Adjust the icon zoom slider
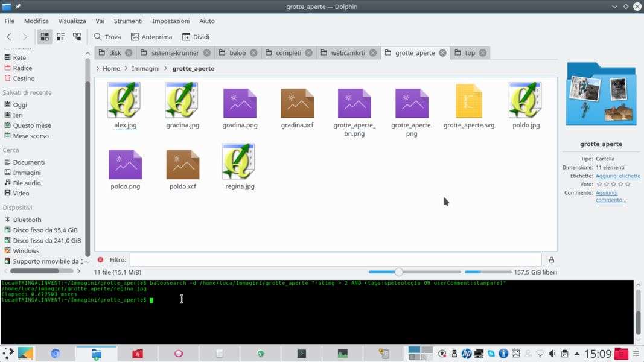 [399, 272]
